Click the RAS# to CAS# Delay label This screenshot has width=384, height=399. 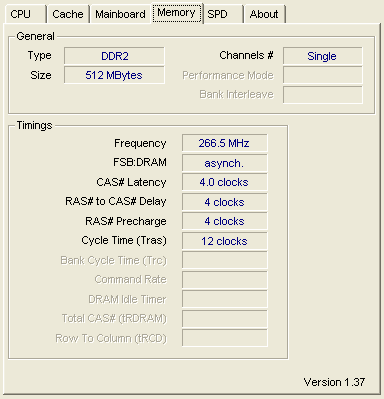[x=115, y=201]
